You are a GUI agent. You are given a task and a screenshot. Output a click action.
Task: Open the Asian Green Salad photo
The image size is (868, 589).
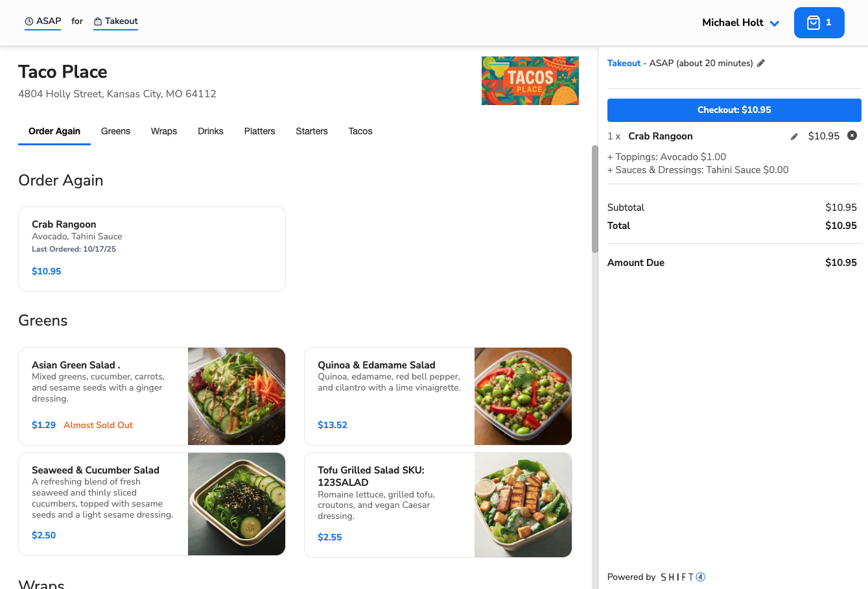(x=237, y=396)
